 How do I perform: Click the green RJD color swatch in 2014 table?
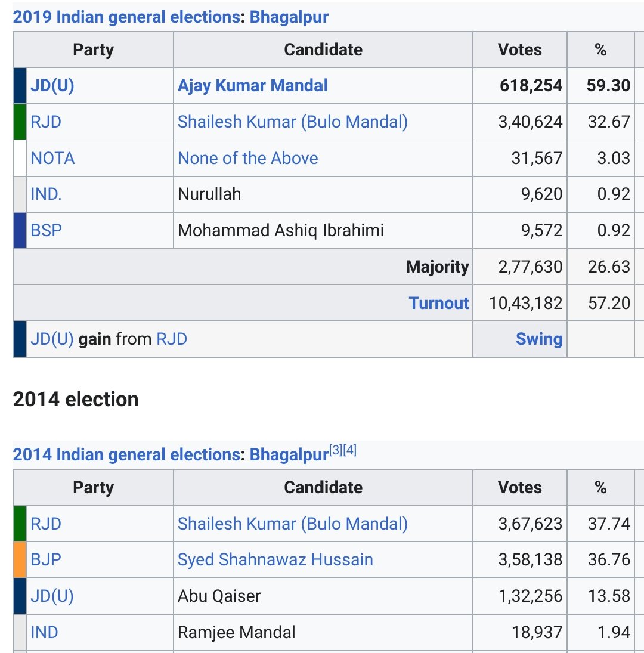click(20, 524)
